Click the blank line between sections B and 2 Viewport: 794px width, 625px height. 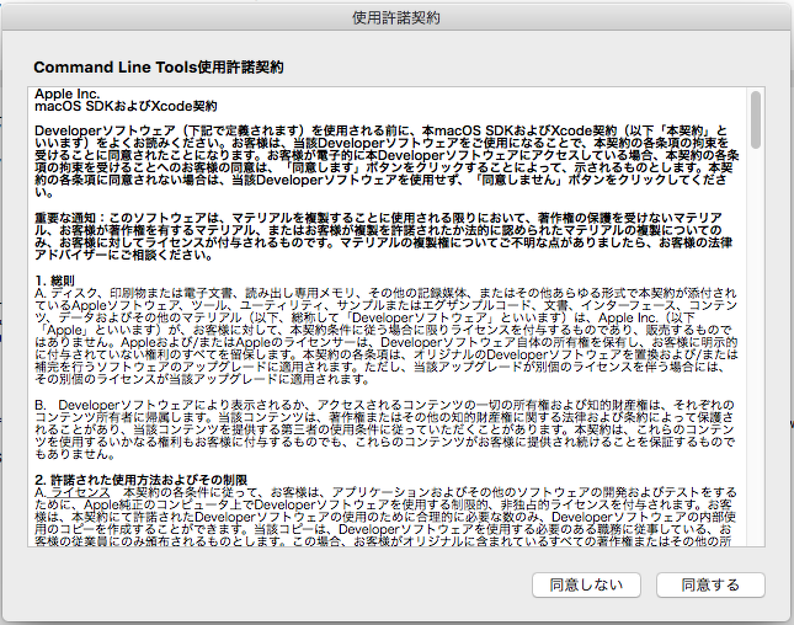tap(385, 467)
